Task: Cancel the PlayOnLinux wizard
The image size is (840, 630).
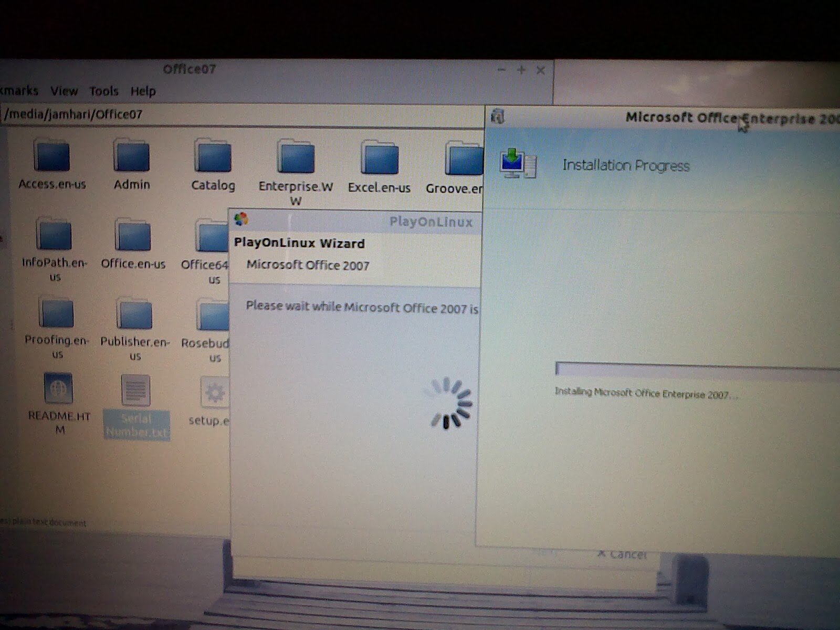Action: [x=622, y=553]
